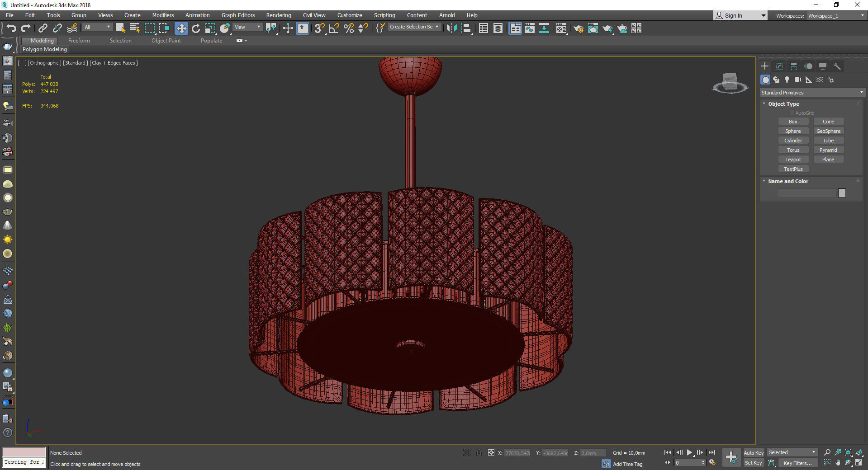Image resolution: width=868 pixels, height=470 pixels.
Task: Click the Use Pivot Point Center icon
Action: (x=271, y=28)
